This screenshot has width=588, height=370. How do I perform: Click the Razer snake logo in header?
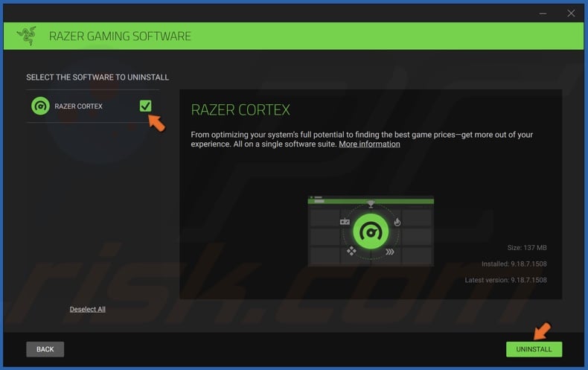(27, 36)
